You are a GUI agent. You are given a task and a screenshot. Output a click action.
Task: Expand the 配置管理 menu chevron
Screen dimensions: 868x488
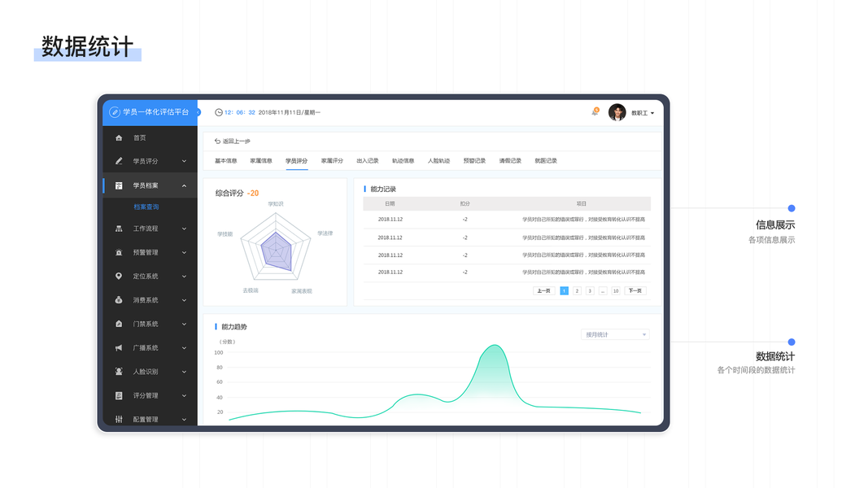(184, 420)
